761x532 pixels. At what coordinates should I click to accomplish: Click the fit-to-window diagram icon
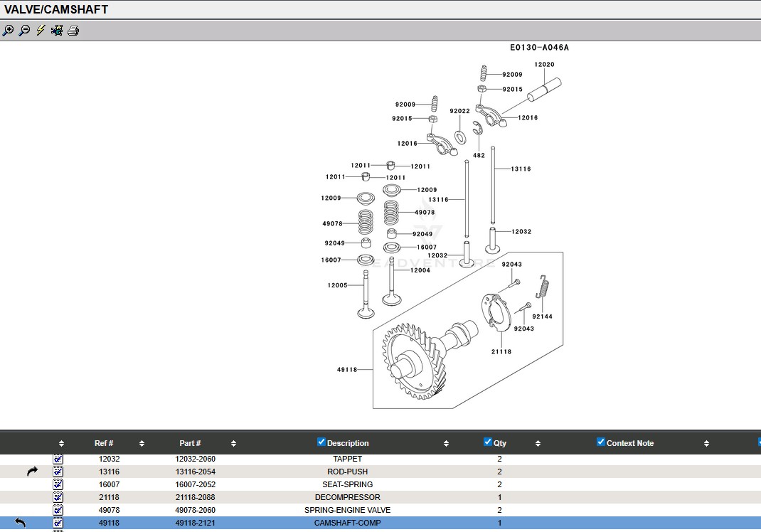pyautogui.click(x=57, y=31)
